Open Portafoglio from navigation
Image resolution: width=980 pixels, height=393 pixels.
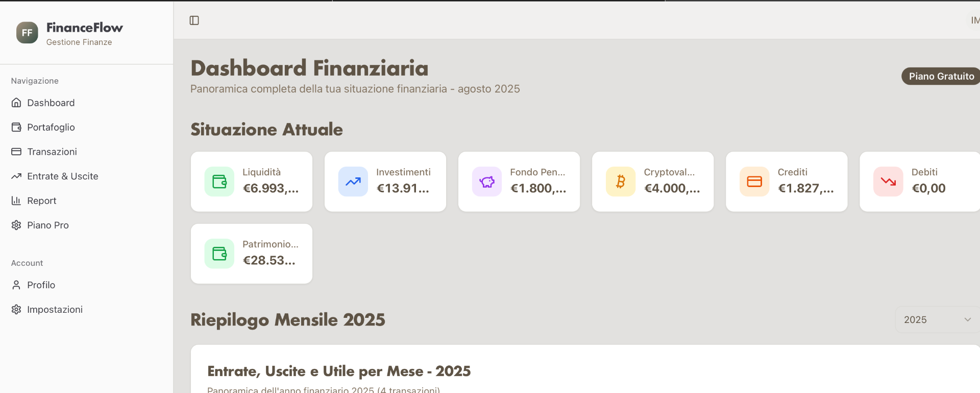click(51, 127)
